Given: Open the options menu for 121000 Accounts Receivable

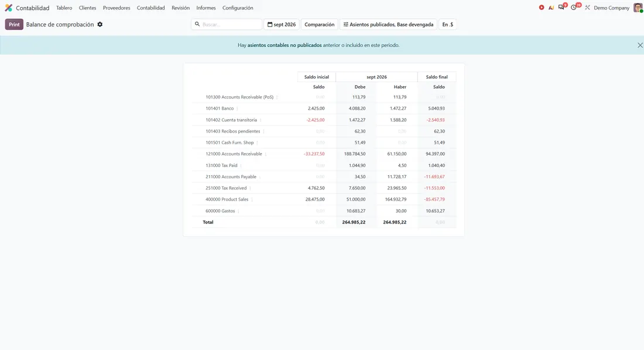Looking at the screenshot, I should pos(265,154).
